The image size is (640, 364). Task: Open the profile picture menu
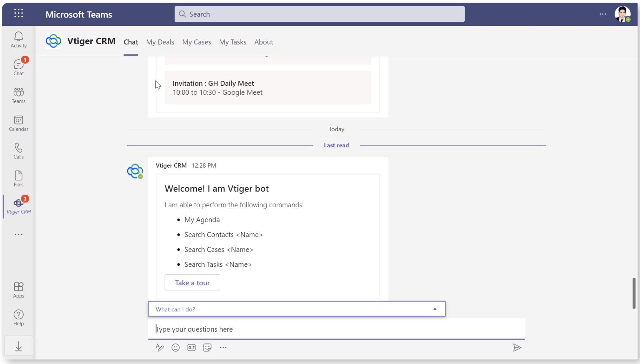tap(622, 14)
